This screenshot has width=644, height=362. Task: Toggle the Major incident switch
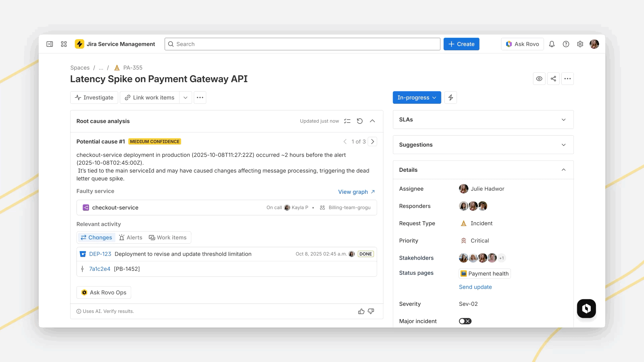pos(465,321)
